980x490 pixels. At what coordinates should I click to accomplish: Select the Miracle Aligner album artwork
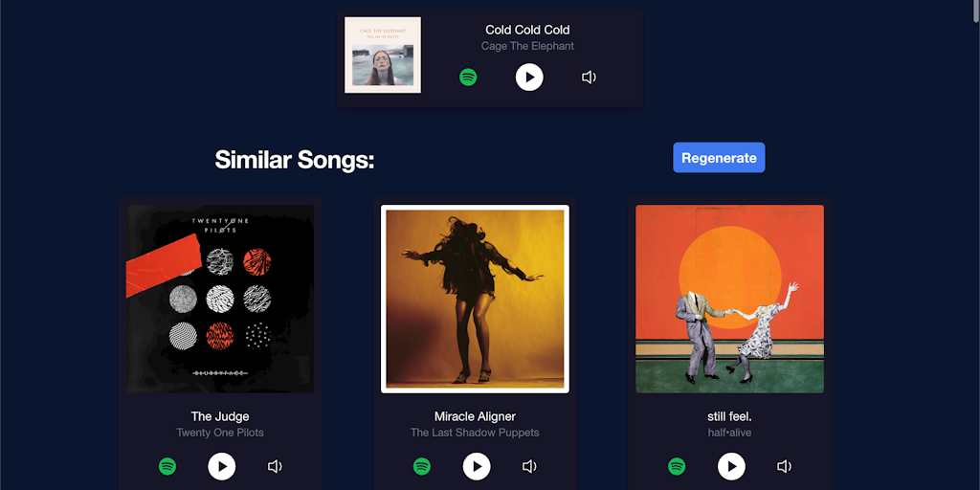click(x=475, y=299)
